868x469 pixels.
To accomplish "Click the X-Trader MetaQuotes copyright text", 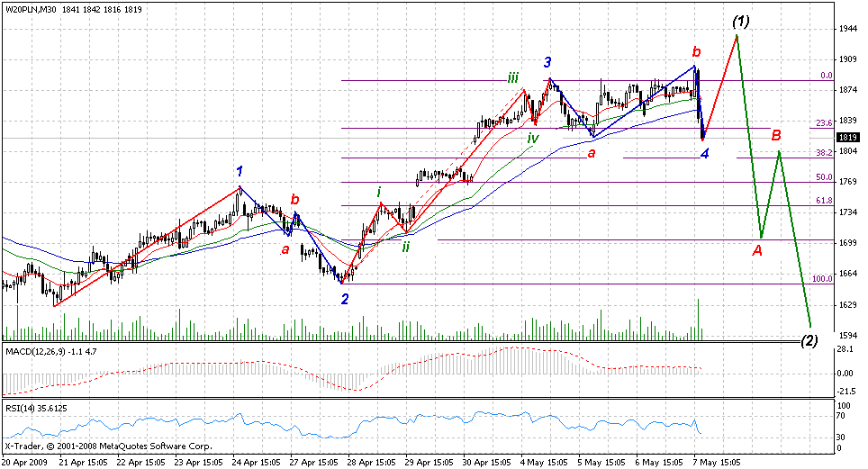I will pos(108,446).
